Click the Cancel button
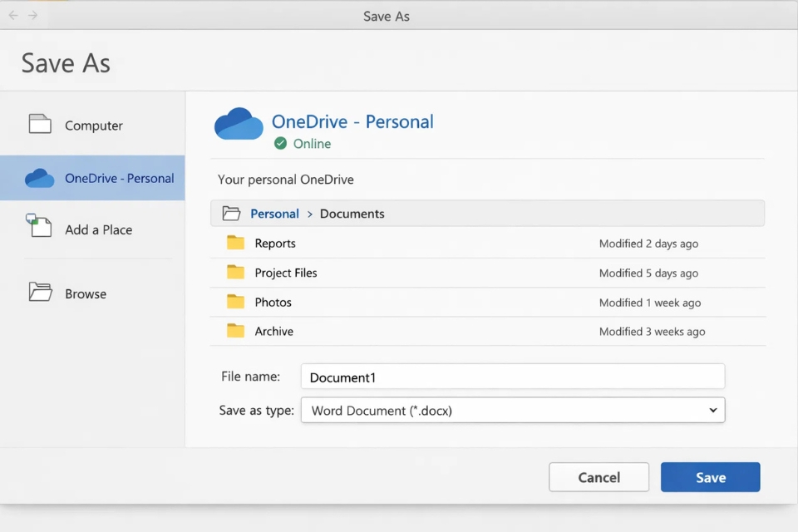The height and width of the screenshot is (532, 798). point(598,476)
